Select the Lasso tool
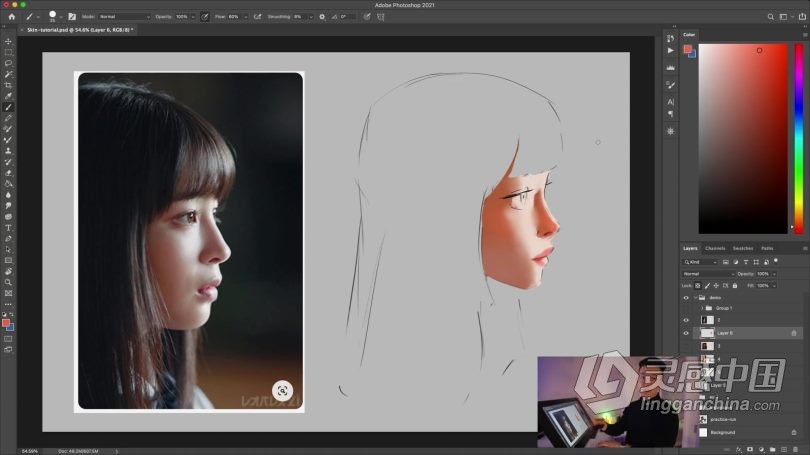810x455 pixels. click(8, 63)
